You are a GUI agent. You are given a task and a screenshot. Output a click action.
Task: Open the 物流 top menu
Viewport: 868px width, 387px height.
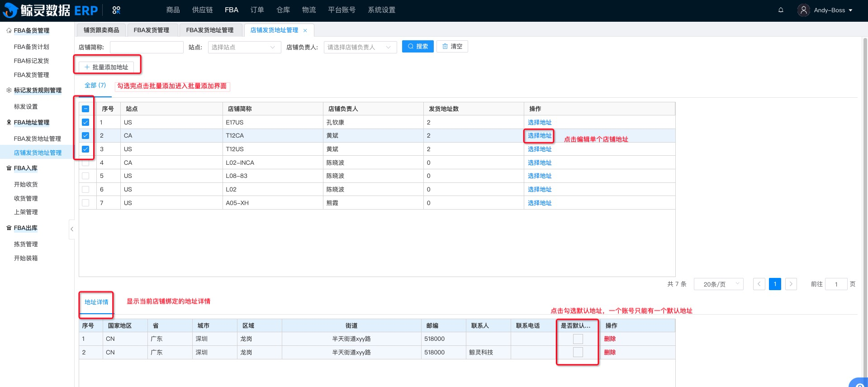click(x=309, y=10)
